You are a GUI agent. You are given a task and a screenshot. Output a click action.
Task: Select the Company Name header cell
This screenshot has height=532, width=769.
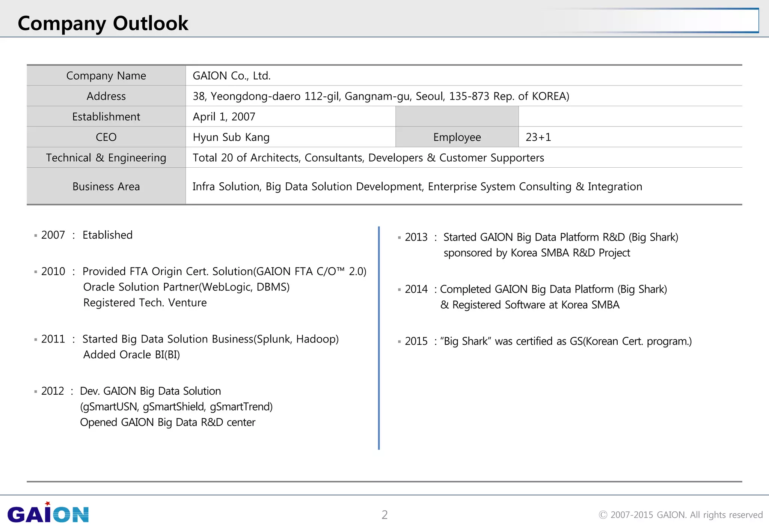click(106, 76)
